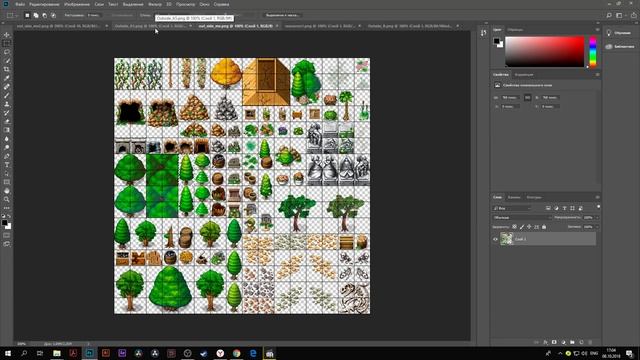Select the Eraser tool

coord(7,121)
